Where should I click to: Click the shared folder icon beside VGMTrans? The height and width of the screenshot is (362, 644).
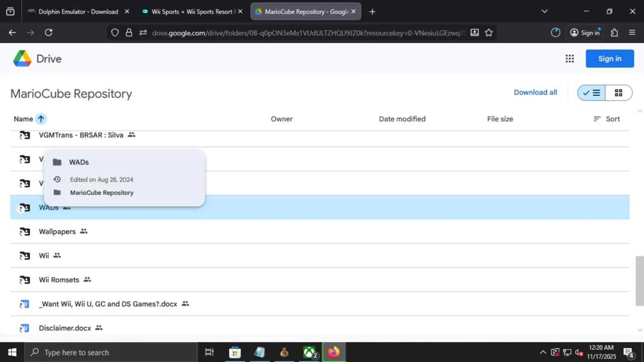[x=24, y=135]
